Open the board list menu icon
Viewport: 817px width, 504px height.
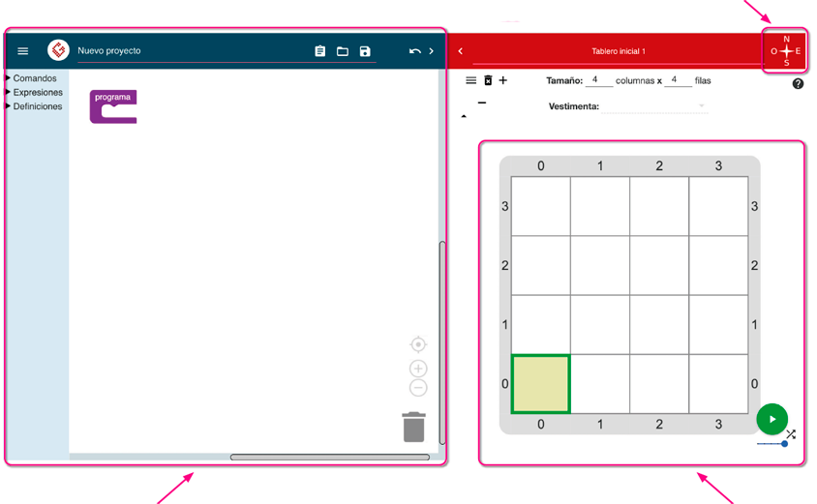tap(471, 81)
